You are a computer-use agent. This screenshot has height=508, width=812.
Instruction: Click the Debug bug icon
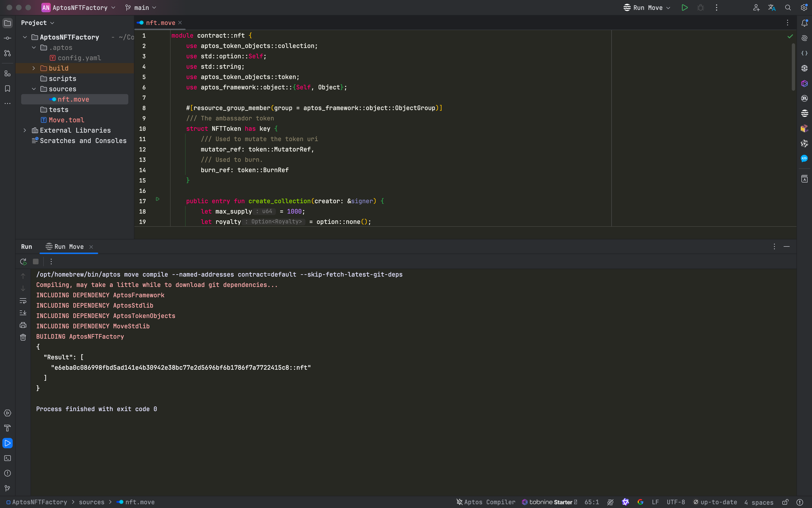(701, 7)
